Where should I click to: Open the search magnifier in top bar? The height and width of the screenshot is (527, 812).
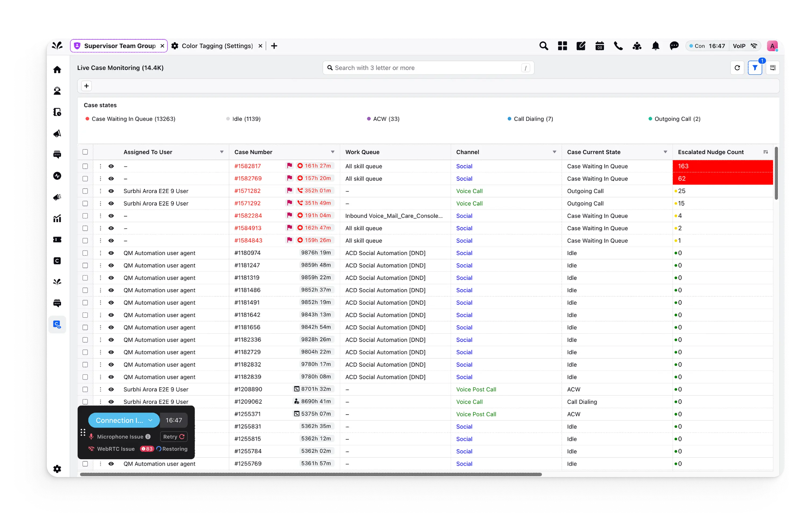pos(543,46)
